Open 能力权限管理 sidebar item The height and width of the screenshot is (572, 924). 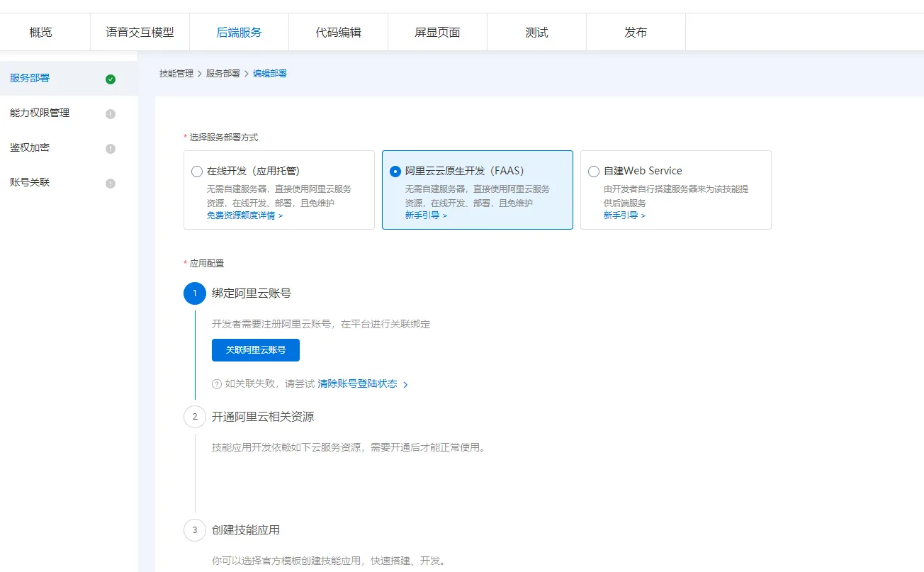[x=69, y=113]
